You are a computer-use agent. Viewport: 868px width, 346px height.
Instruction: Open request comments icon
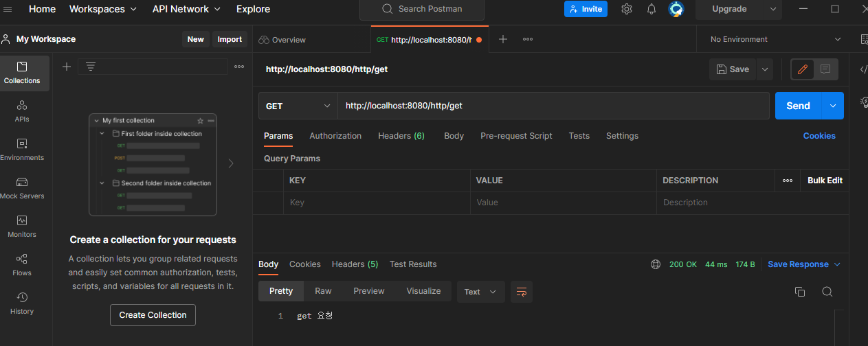[825, 69]
